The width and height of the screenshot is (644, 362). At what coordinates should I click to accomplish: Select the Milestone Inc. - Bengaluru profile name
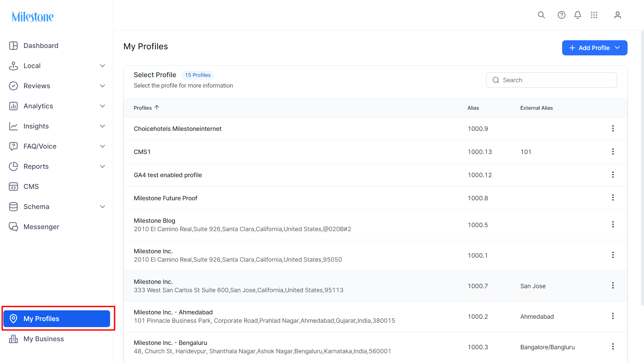click(x=170, y=343)
